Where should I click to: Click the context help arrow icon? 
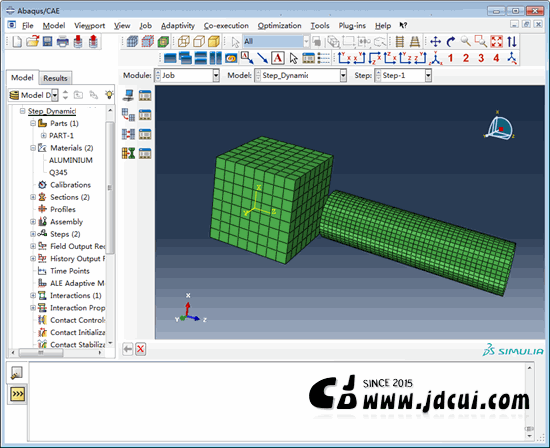point(403,26)
